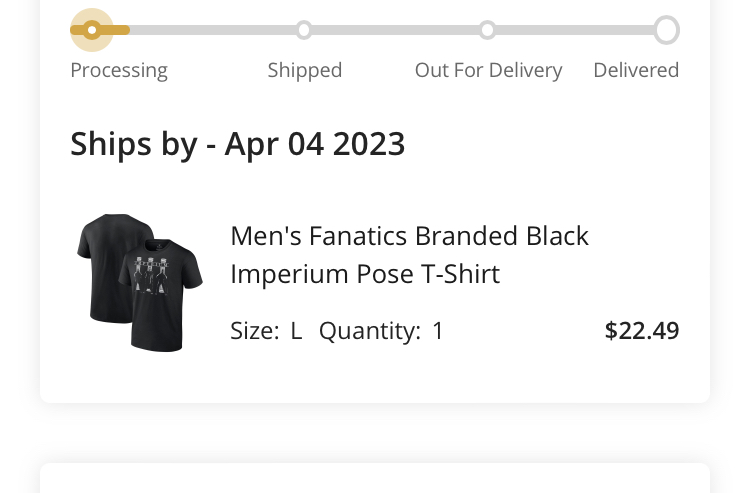Select the Out For Delivery label
The width and height of the screenshot is (750, 493).
click(488, 70)
